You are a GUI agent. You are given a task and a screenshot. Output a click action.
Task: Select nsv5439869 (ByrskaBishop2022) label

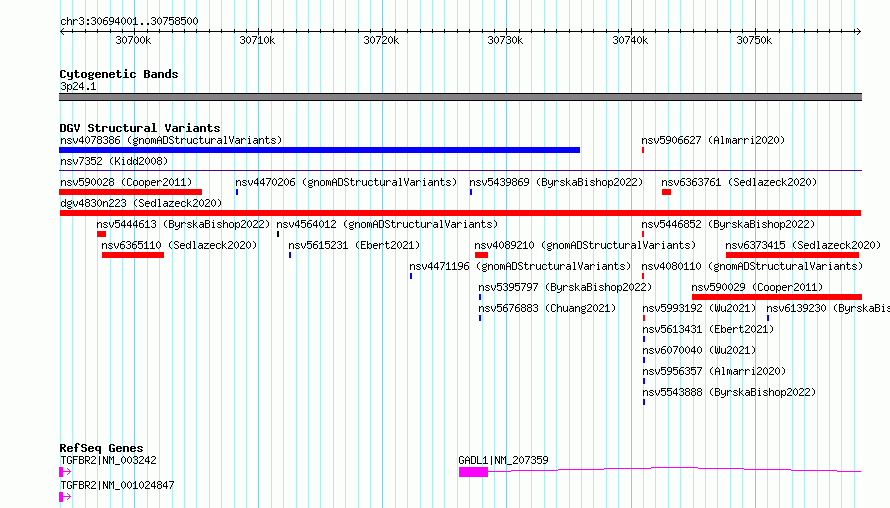(556, 182)
